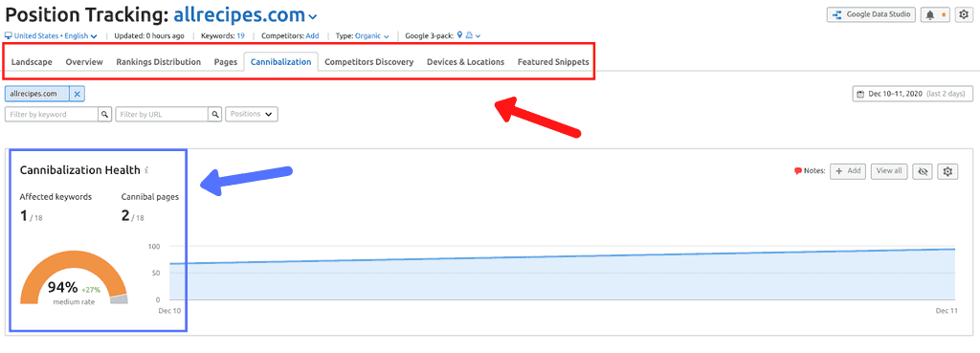Screen dimensions: 980x353
Task: Click the allrecipes.com domain tag
Action: 37,94
